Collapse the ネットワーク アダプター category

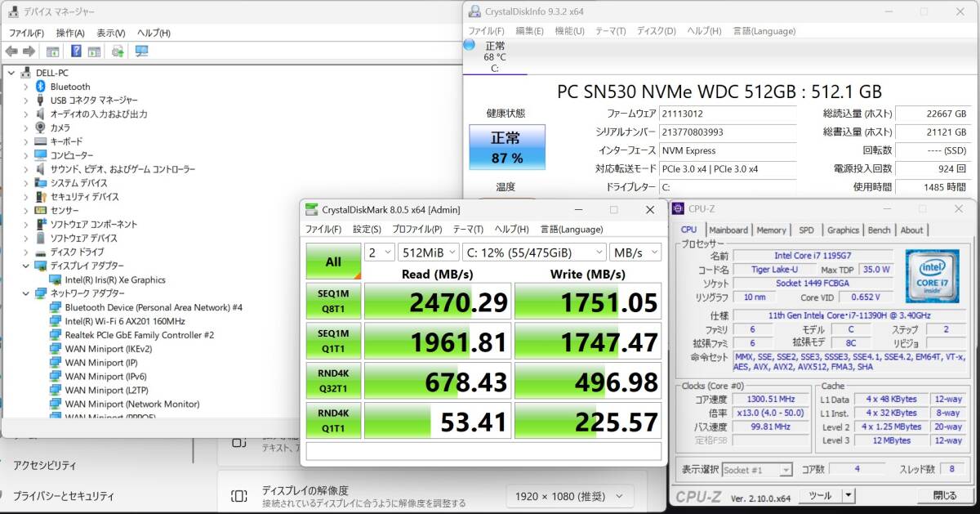point(25,293)
